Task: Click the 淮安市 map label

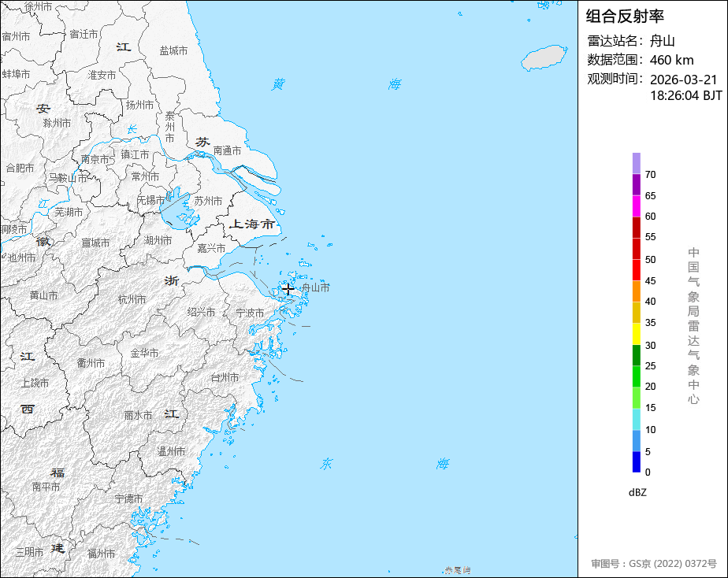Action: pyautogui.click(x=102, y=75)
